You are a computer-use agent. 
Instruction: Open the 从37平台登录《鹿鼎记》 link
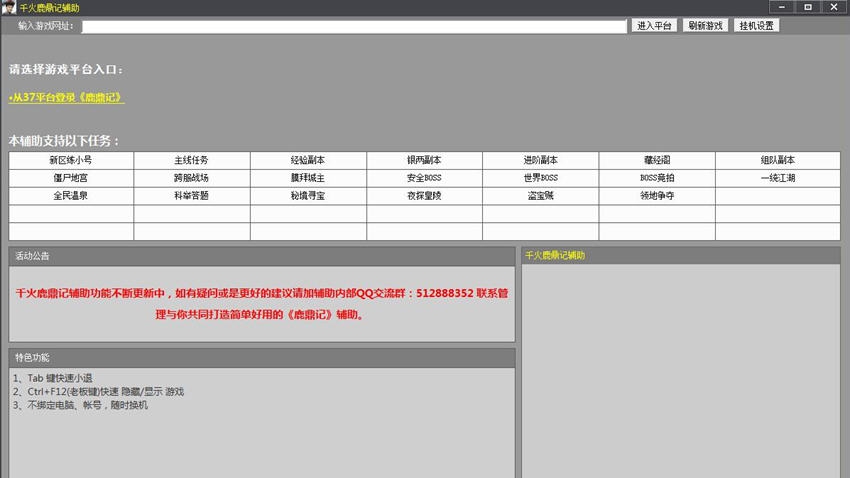66,98
